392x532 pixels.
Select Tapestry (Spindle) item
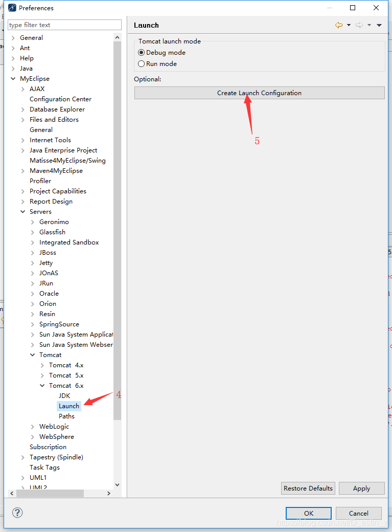56,457
